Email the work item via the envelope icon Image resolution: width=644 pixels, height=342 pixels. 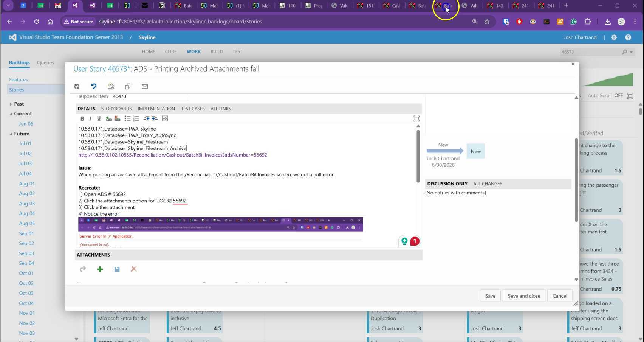coord(145,86)
